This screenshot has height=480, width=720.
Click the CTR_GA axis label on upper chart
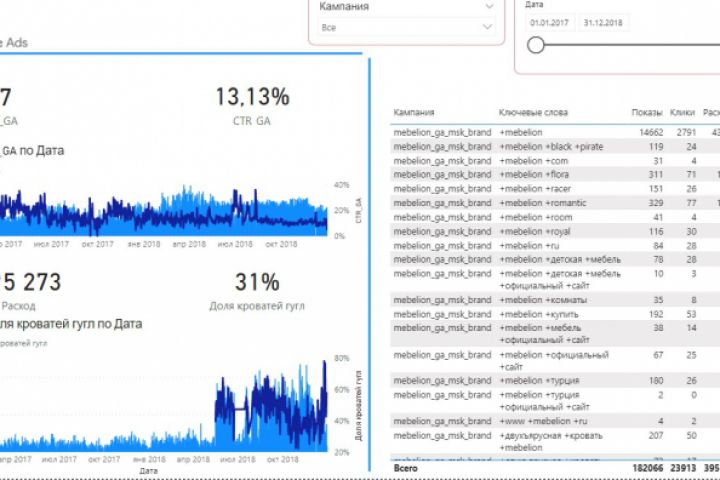(358, 211)
